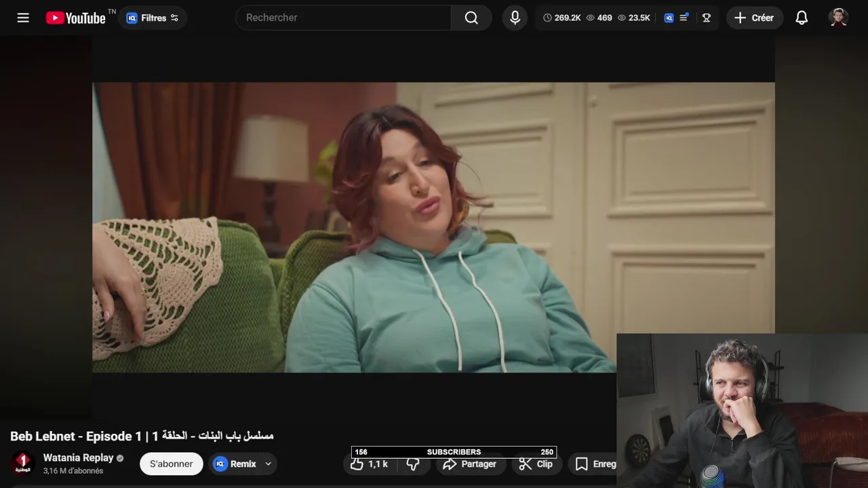Screen dimensions: 868x488
Task: Click the SUBSCRIBERS progress bar overlay
Action: click(454, 452)
